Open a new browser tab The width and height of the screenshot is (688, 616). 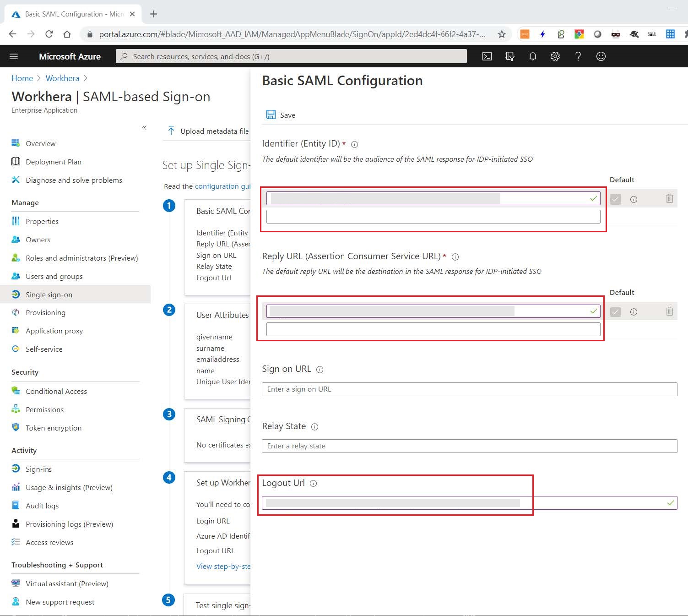[x=153, y=14]
